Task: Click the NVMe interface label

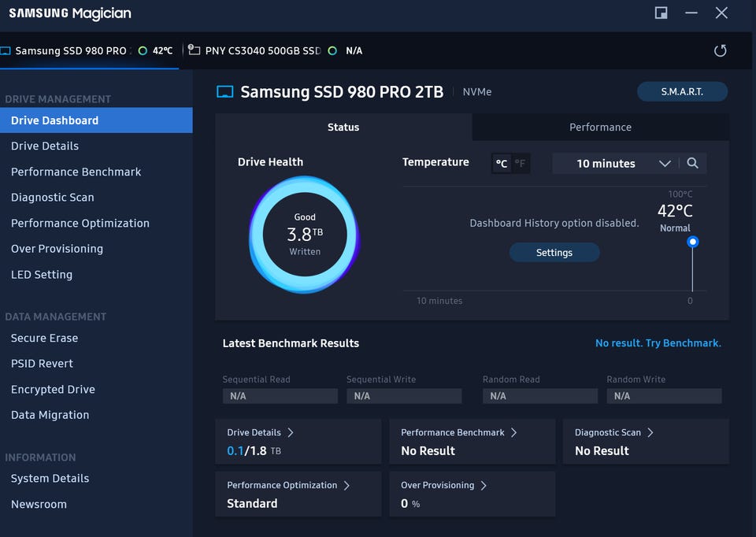Action: click(x=477, y=91)
